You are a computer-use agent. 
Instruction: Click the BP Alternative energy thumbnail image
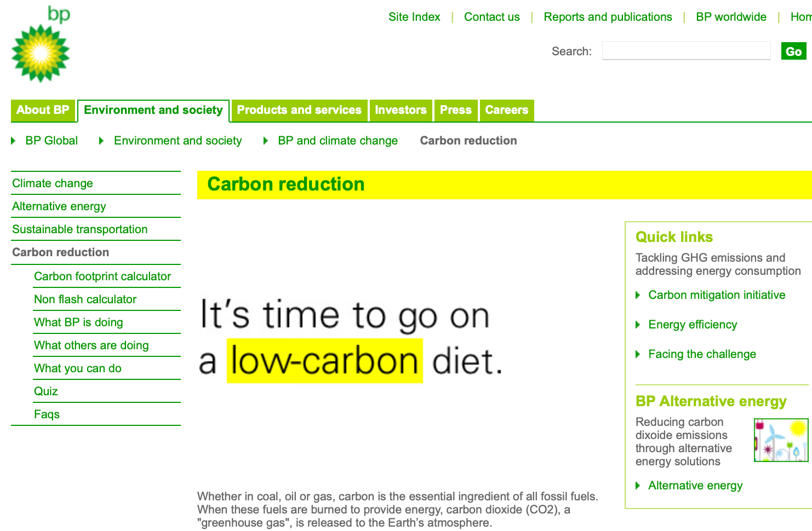coord(781,440)
